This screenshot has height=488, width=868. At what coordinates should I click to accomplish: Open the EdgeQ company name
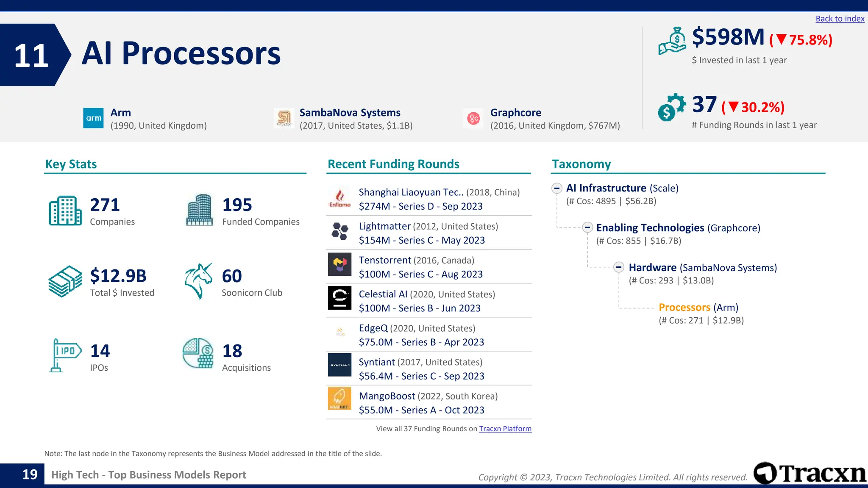coord(373,328)
